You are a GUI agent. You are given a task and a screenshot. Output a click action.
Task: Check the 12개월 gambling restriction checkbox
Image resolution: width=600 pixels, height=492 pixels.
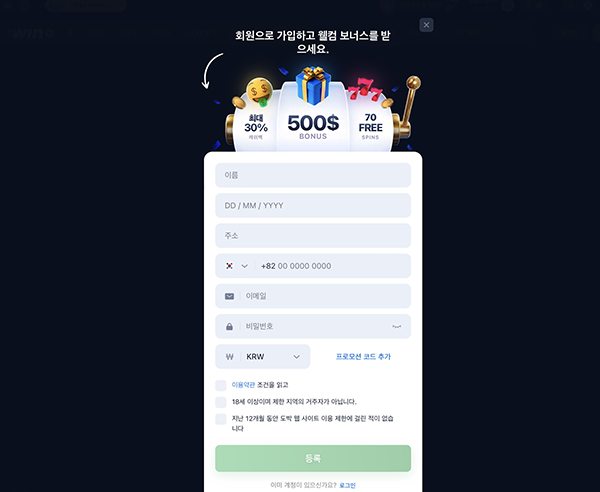pyautogui.click(x=221, y=419)
